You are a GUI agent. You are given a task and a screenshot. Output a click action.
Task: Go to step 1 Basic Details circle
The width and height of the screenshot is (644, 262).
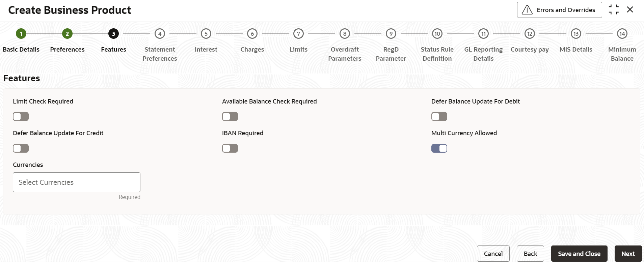[x=21, y=34]
